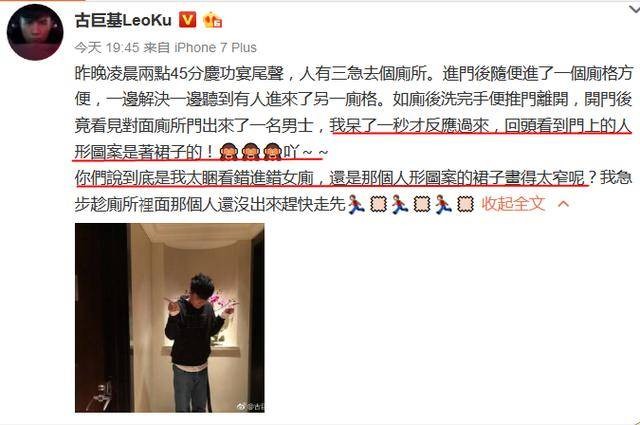Click the username 古巨基LeoKu
This screenshot has width=640, height=425.
point(123,20)
